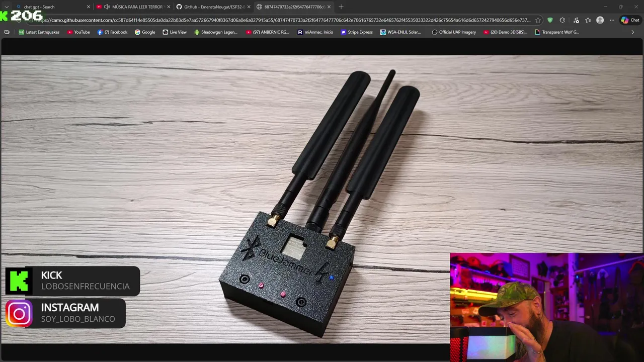This screenshot has height=362, width=644.
Task: Open the Extensions puzzle icon
Action: pos(562,20)
